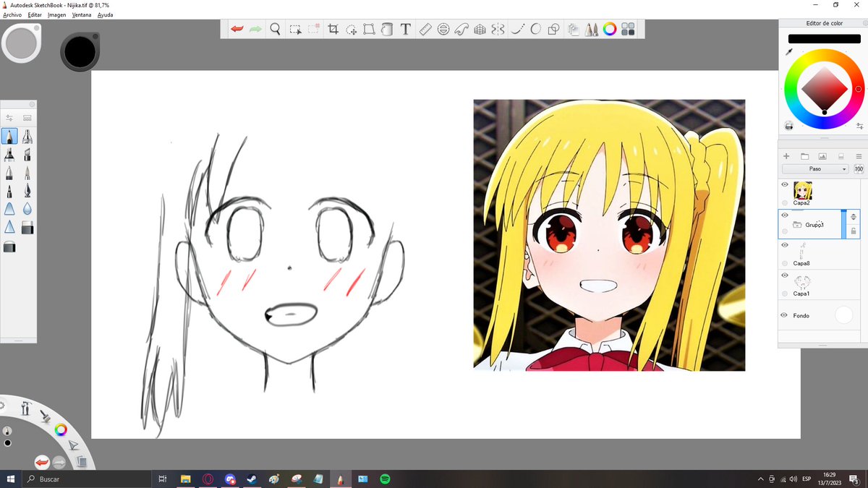This screenshot has height=488, width=868.
Task: Pick a color with eyedropper in Color Editor
Action: tap(788, 52)
